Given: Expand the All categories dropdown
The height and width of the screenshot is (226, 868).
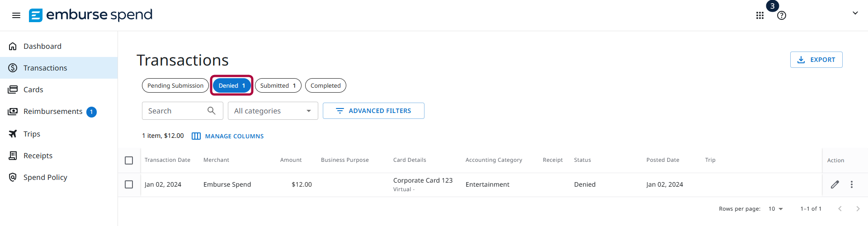Looking at the screenshot, I should [x=273, y=111].
